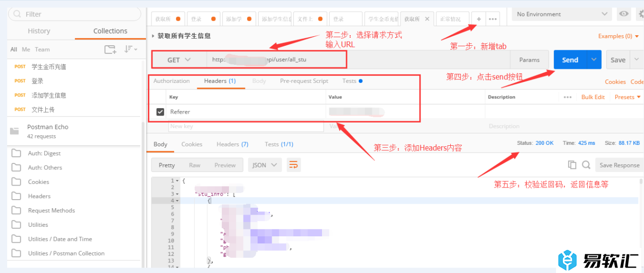Open the POST 登录 request
This screenshot has height=273, width=644.
[x=74, y=80]
